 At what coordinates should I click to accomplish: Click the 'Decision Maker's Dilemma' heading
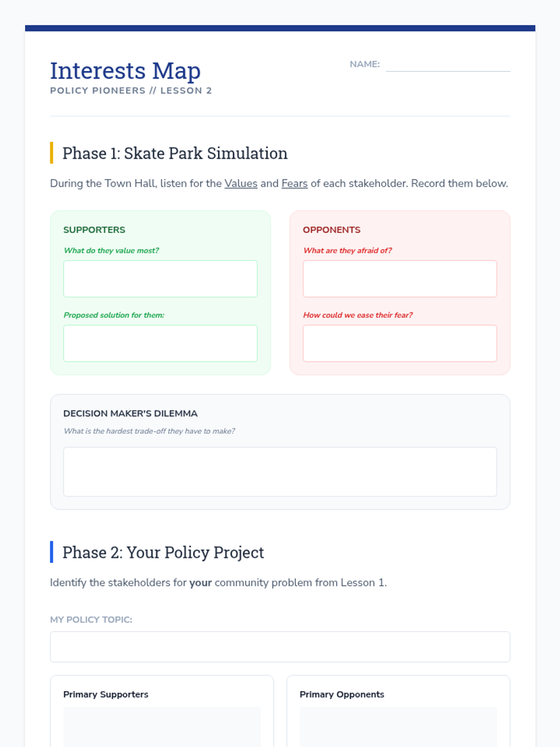[x=131, y=414]
